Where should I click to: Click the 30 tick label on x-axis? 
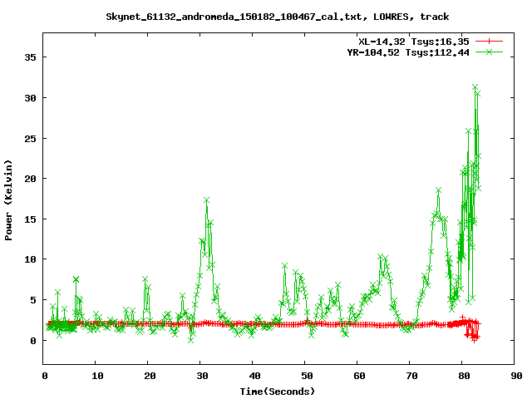(x=200, y=376)
